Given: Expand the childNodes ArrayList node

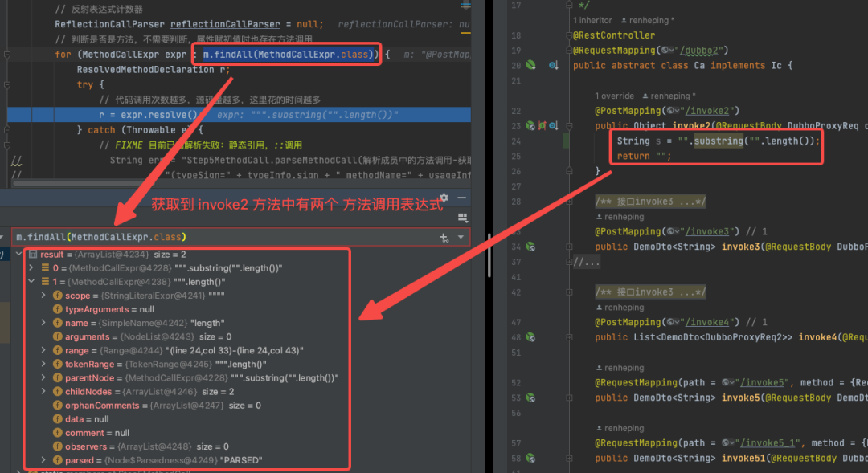Looking at the screenshot, I should pyautogui.click(x=43, y=392).
